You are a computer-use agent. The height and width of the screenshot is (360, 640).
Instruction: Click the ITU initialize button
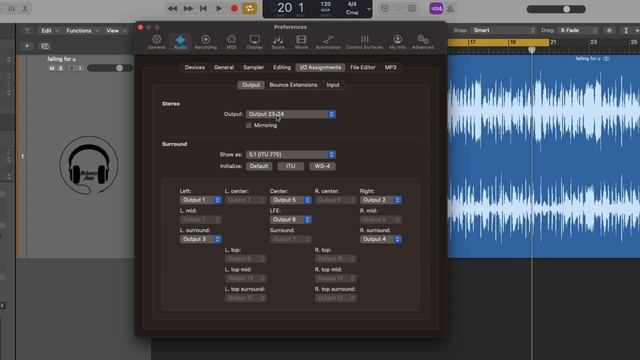coord(291,166)
